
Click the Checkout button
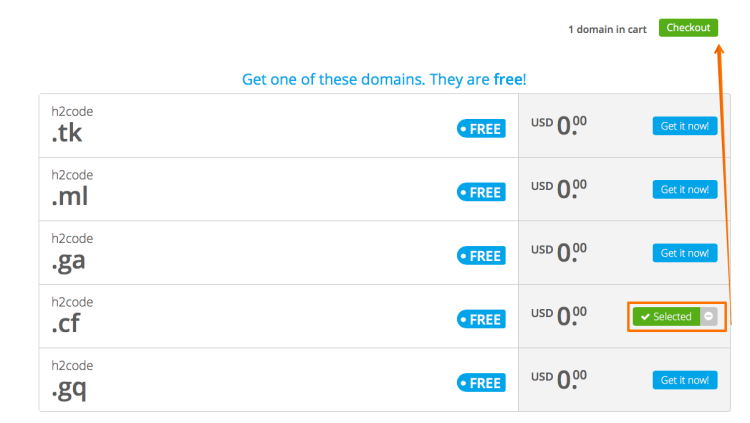(x=688, y=28)
